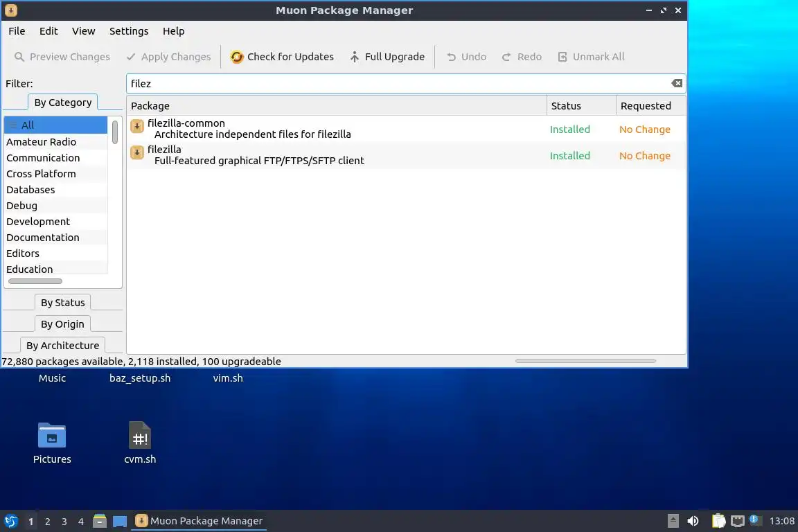798x532 pixels.
Task: Switch to the By Status tab
Action: click(62, 303)
